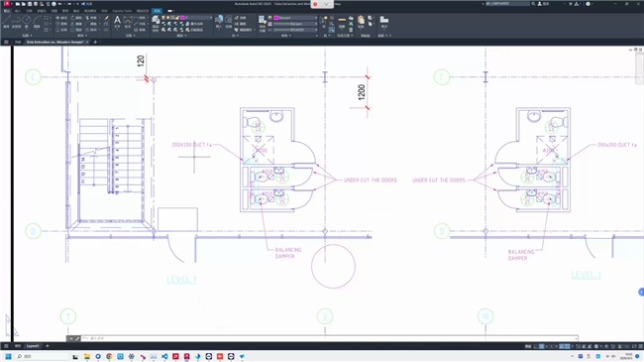Open the Windows Start menu
Viewport: 644px width, 362px height.
coord(8,356)
